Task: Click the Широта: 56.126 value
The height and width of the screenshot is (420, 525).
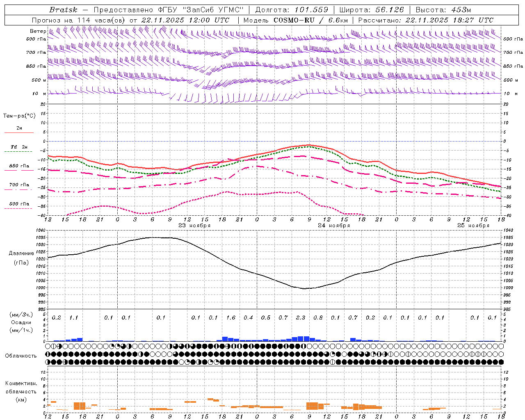Action: tap(372, 10)
